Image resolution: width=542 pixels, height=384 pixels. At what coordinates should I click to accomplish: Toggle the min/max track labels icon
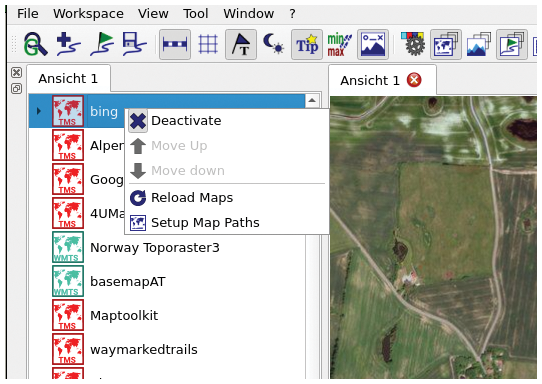tap(339, 44)
